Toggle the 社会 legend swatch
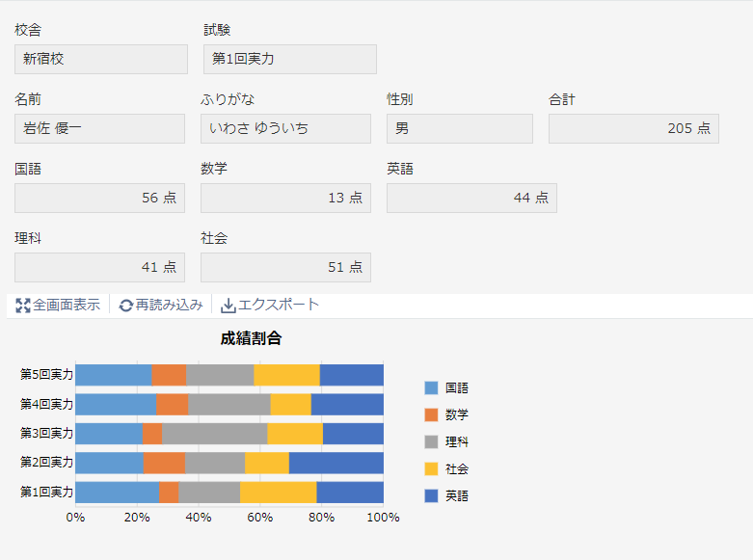Screen dimensions: 753x560 coord(432,469)
